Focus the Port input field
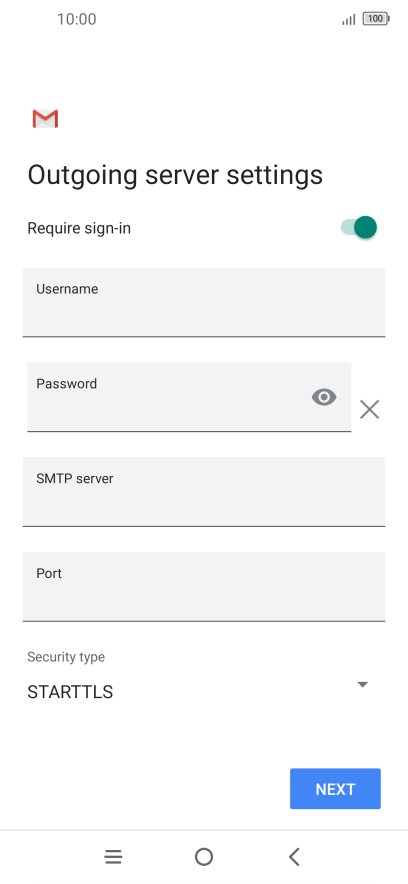The height and width of the screenshot is (884, 408). 204,586
